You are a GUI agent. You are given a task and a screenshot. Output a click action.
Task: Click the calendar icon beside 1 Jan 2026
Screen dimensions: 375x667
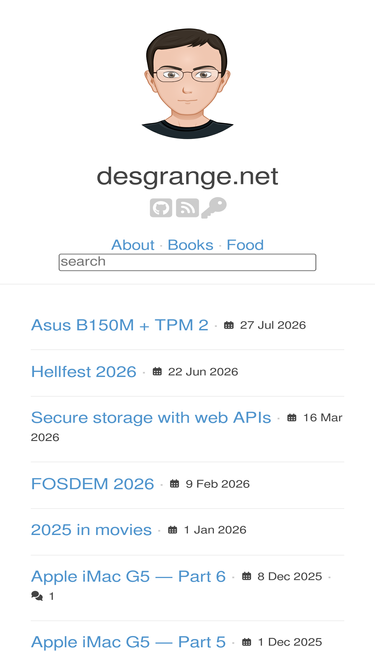(172, 530)
